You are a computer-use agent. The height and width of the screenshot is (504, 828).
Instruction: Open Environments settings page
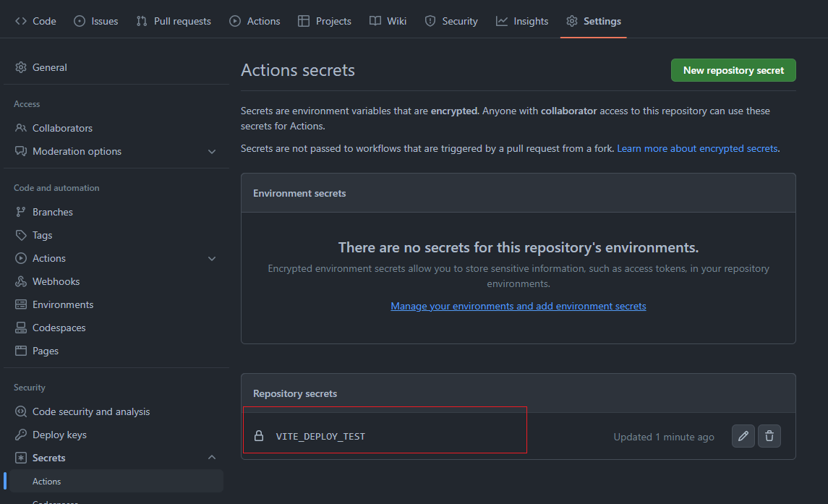[x=63, y=304]
